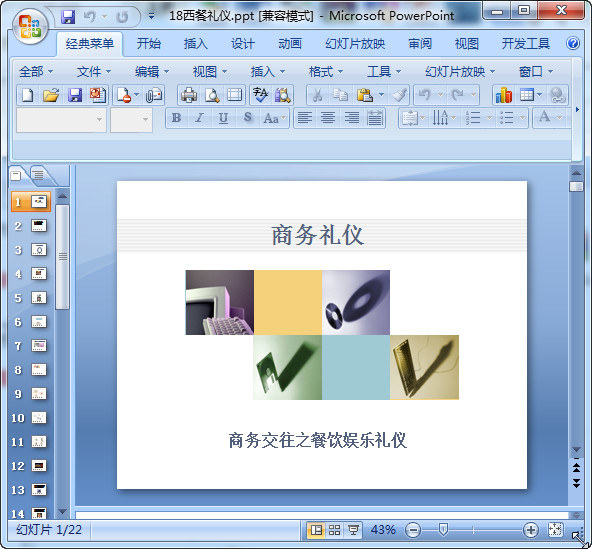This screenshot has width=592, height=549.
Task: Start Slide Show view from status bar
Action: click(x=353, y=530)
